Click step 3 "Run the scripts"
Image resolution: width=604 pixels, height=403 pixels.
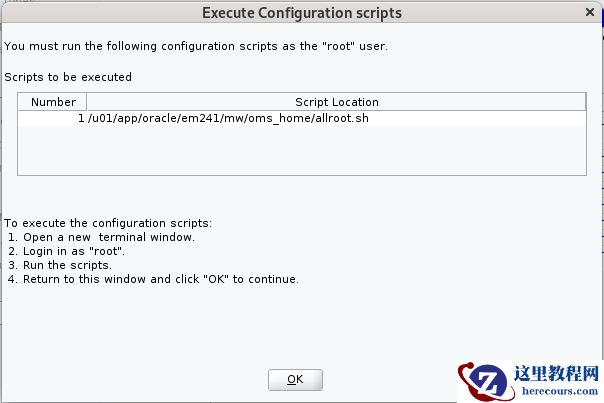pos(68,265)
